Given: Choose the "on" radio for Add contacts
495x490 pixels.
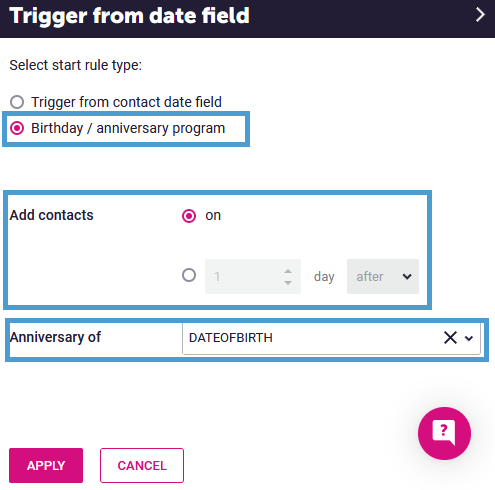Looking at the screenshot, I should click(x=189, y=216).
